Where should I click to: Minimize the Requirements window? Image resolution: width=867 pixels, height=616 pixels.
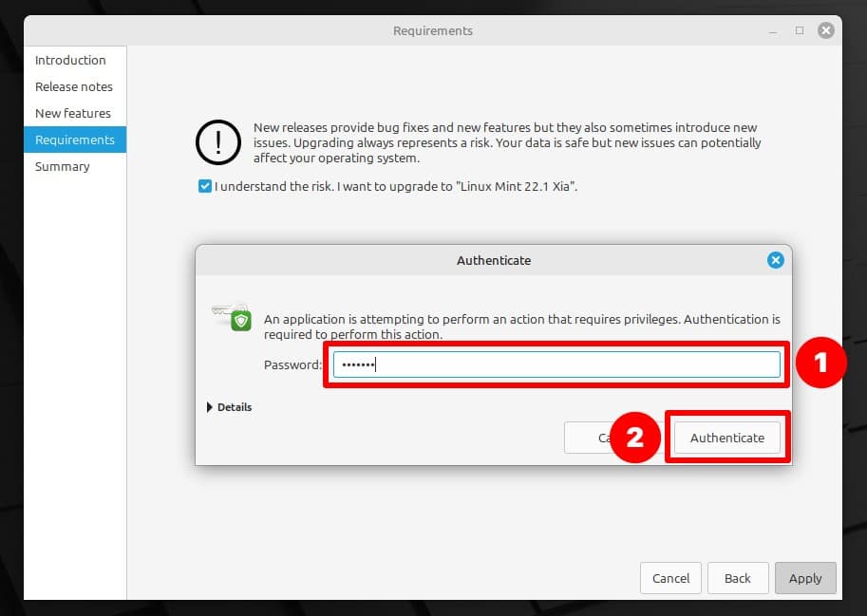[773, 31]
